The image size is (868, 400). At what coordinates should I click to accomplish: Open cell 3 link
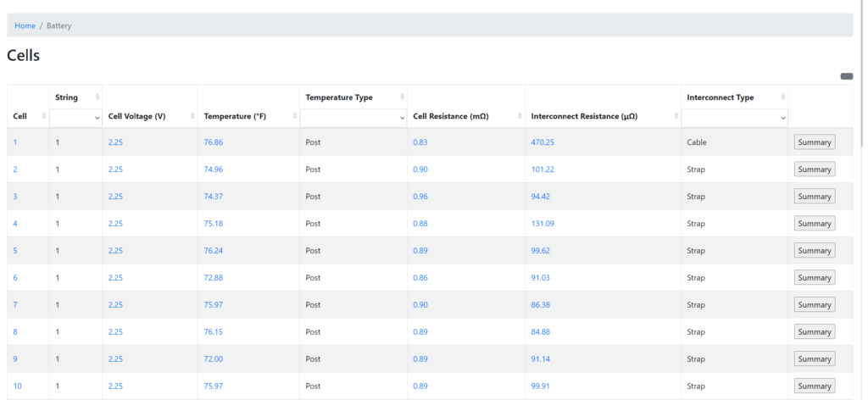pos(15,197)
